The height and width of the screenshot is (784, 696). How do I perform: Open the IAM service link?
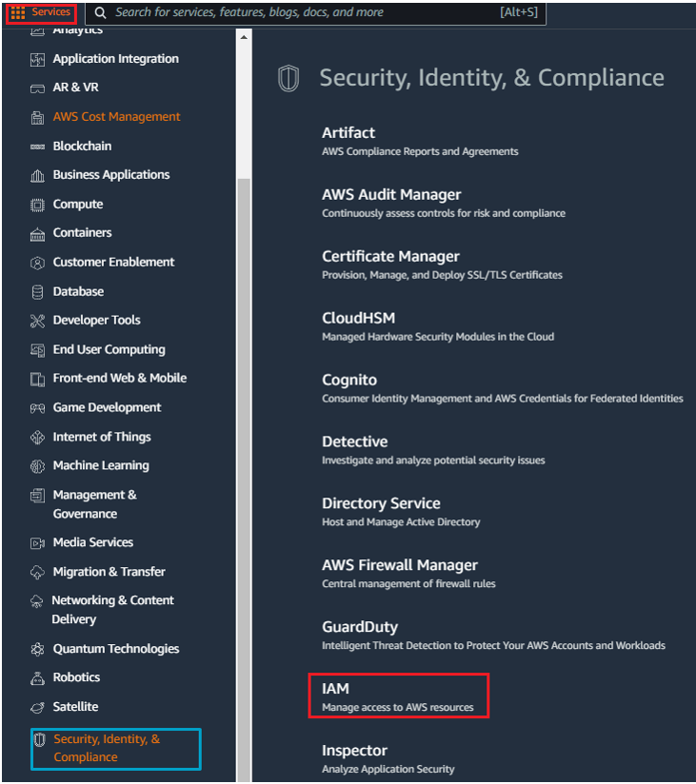(x=398, y=696)
